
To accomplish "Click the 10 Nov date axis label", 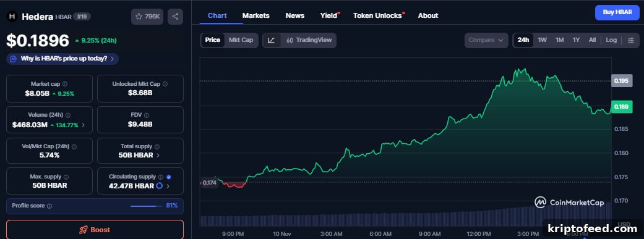I will (282, 233).
